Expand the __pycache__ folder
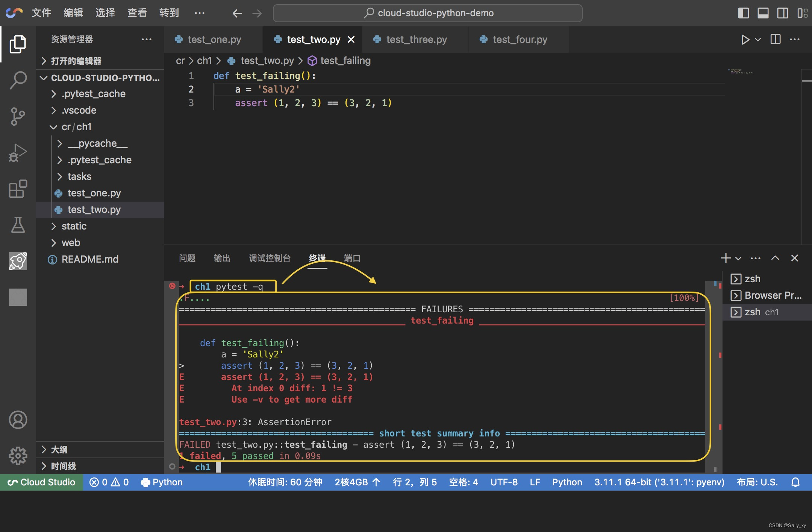The height and width of the screenshot is (532, 812). click(x=100, y=143)
